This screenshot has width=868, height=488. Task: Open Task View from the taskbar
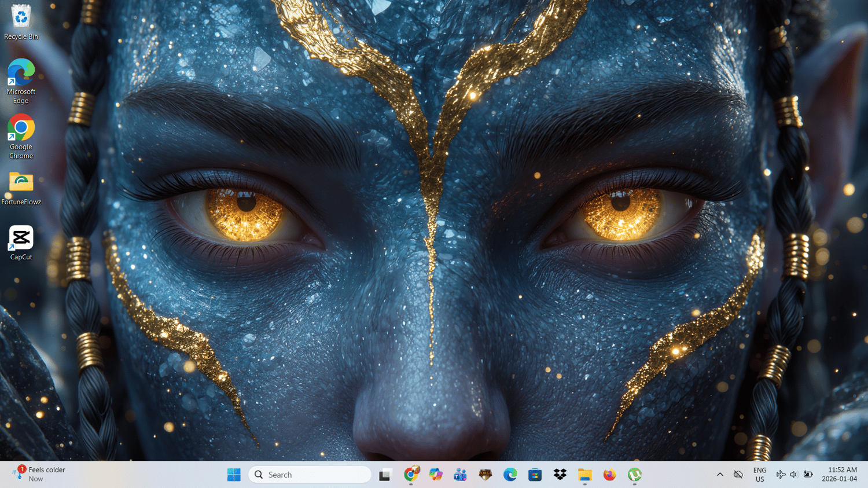tap(385, 475)
